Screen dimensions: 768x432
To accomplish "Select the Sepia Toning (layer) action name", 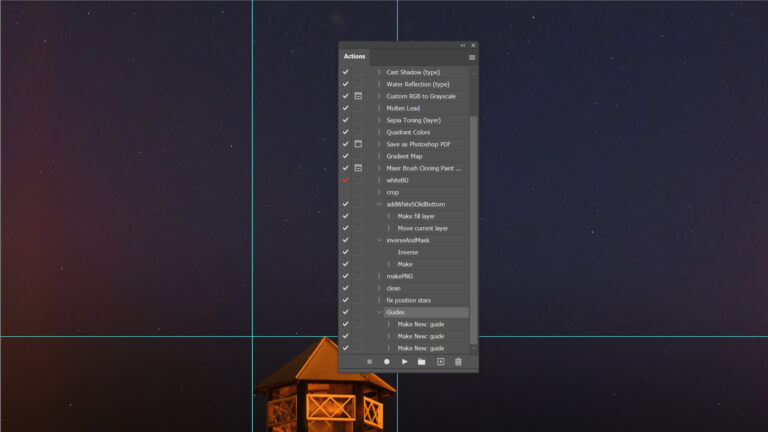I will (413, 120).
